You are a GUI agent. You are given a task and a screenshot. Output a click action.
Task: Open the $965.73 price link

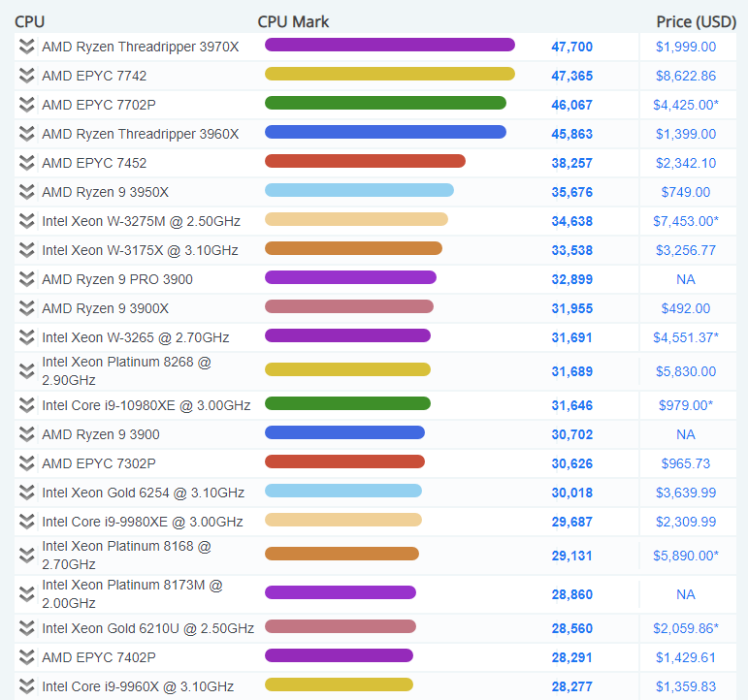(686, 463)
